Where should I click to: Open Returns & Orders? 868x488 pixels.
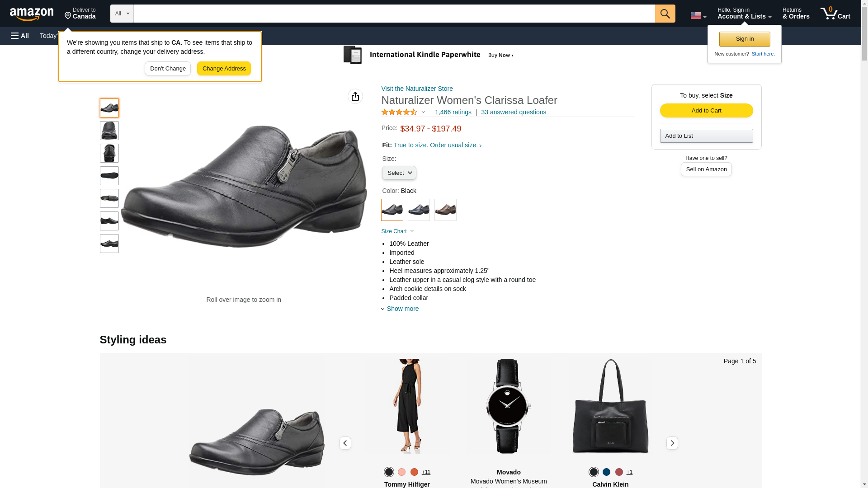point(796,14)
